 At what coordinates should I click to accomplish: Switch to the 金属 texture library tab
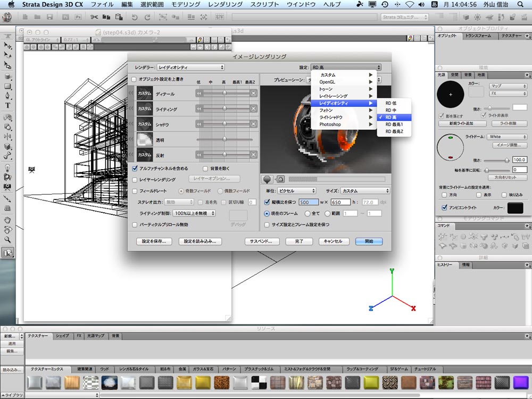click(x=182, y=369)
